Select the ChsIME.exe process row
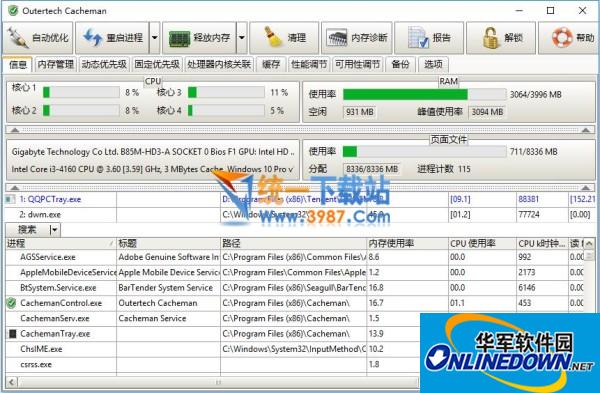Image resolution: width=600 pixels, height=393 pixels. [x=212, y=349]
